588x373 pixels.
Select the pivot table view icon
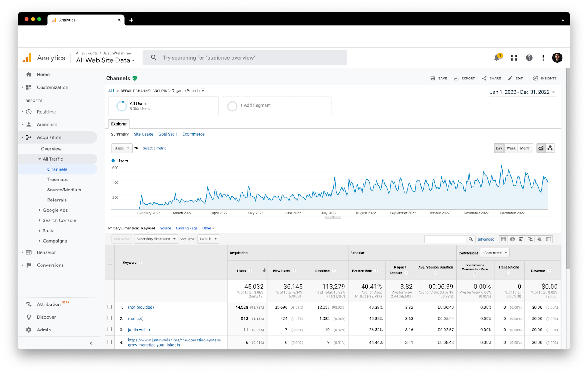pyautogui.click(x=548, y=239)
